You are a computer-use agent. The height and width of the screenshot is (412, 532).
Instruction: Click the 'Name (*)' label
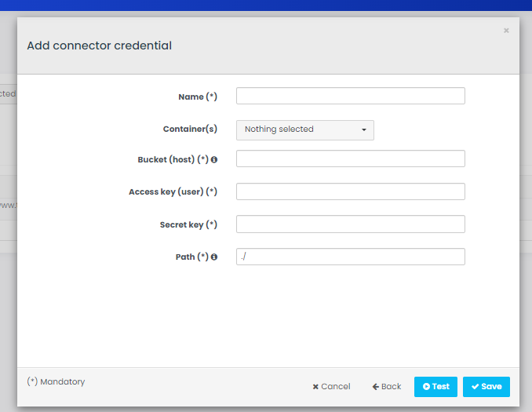197,97
